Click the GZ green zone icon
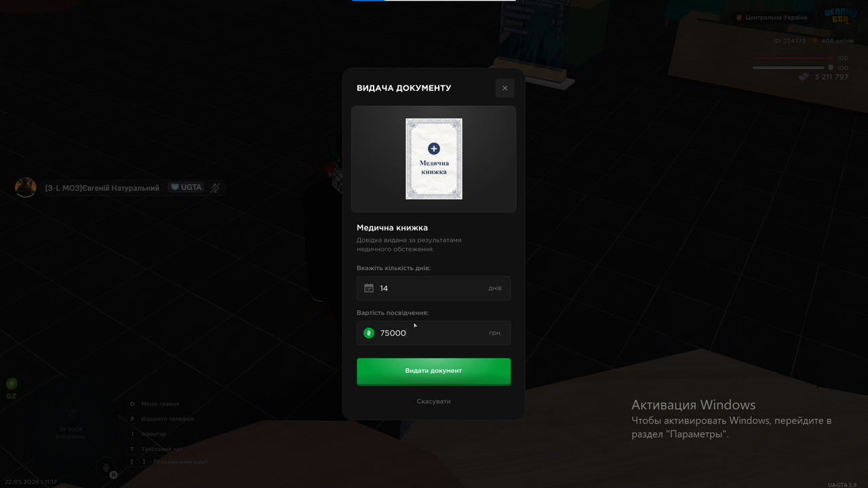 [12, 384]
